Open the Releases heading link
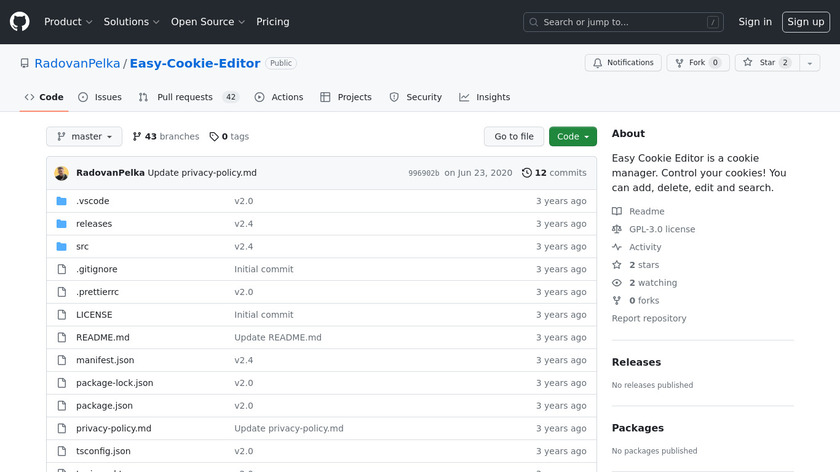840x472 pixels. [636, 362]
